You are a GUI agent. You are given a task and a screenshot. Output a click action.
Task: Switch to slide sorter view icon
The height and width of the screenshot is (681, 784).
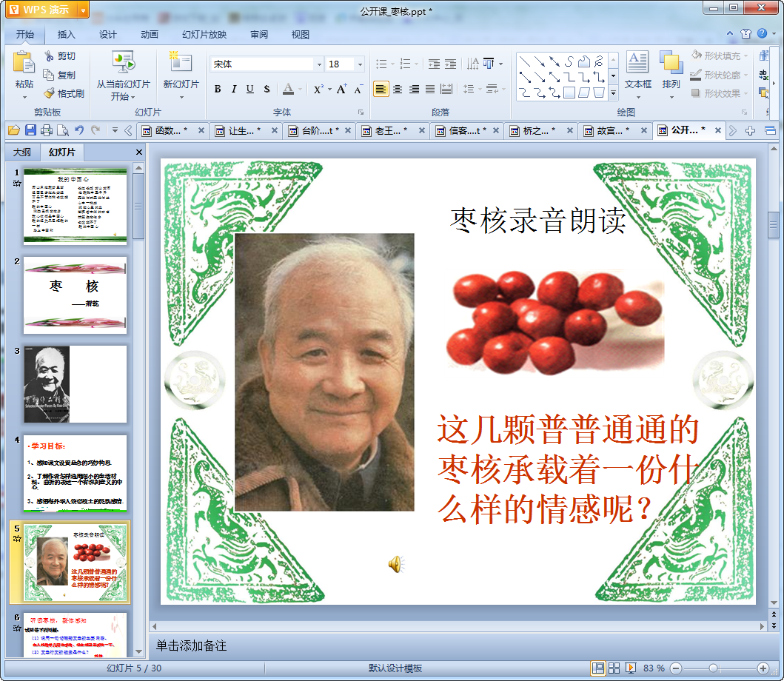pyautogui.click(x=614, y=668)
